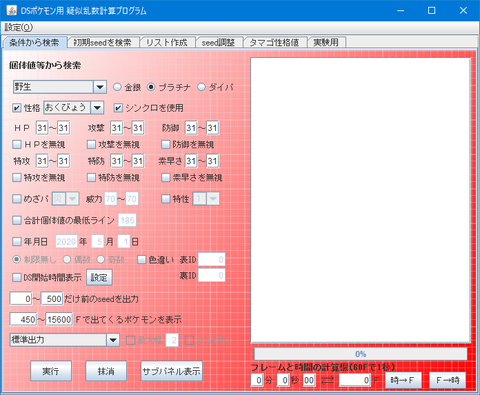This screenshot has height=395, width=480.
Task: Expand the 標準出力 output mode dropdown
Action: point(113,340)
